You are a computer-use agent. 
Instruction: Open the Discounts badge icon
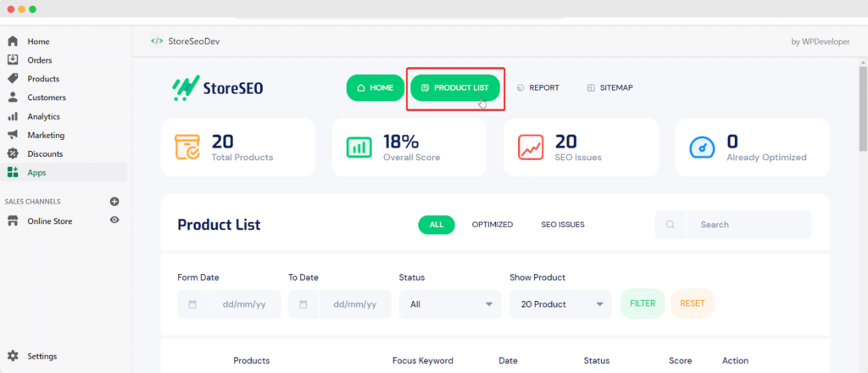(13, 153)
